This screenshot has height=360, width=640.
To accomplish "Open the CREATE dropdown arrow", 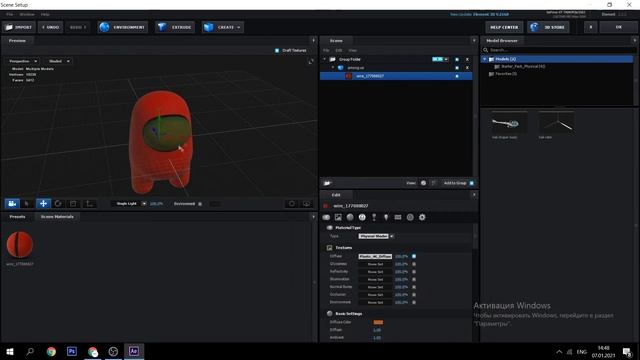I will [239, 27].
